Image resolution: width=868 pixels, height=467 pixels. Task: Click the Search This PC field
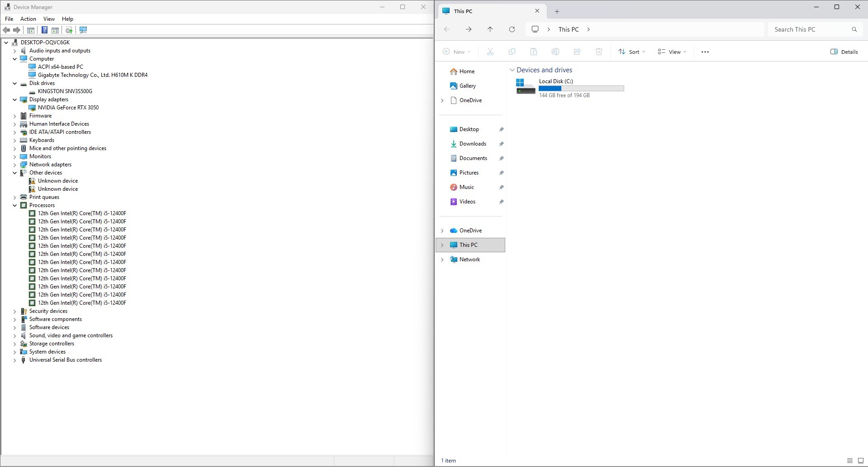coord(810,29)
